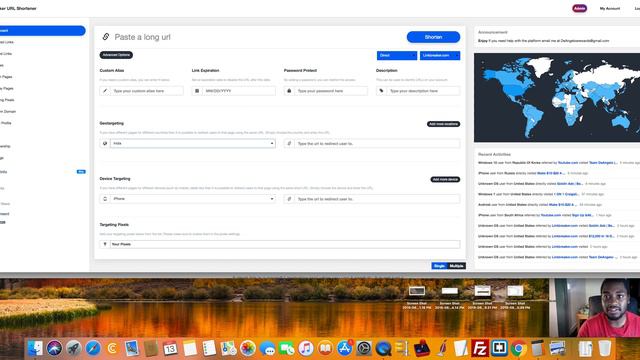Open the App Store in the dock

pyautogui.click(x=344, y=348)
